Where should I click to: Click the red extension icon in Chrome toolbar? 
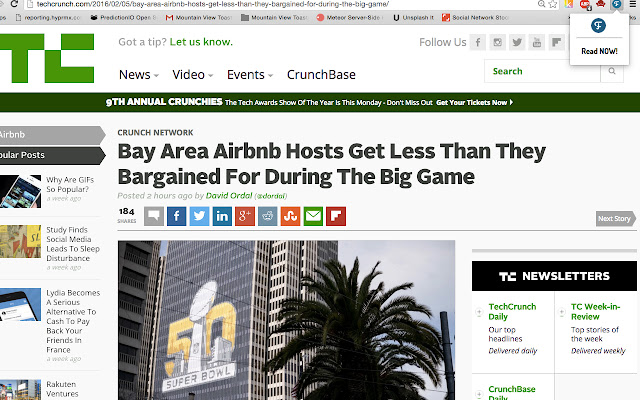[585, 4]
